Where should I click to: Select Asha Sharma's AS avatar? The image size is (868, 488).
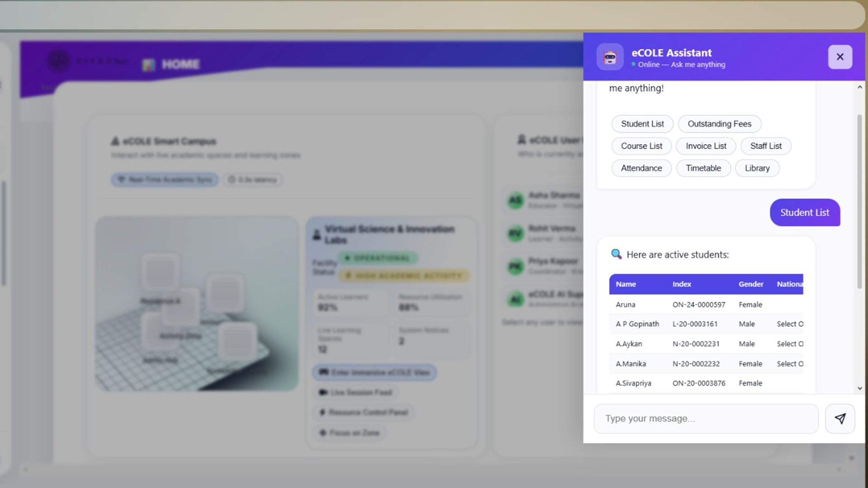pos(515,201)
